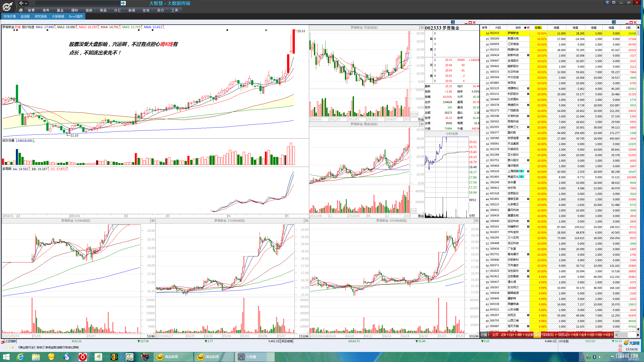Image resolution: width=644 pixels, height=362 pixels.
Task: Open the 大报新闻 tab
Action: coord(58,16)
